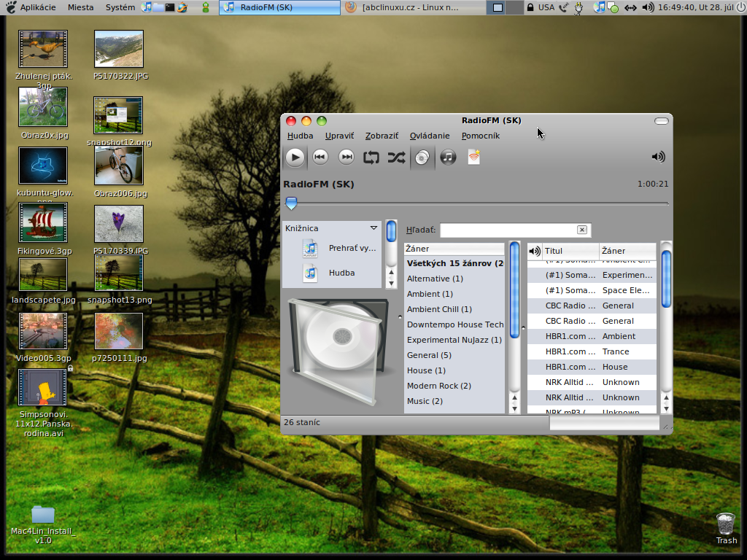The height and width of the screenshot is (560, 747).
Task: Click the Hľadať search field
Action: [508, 230]
